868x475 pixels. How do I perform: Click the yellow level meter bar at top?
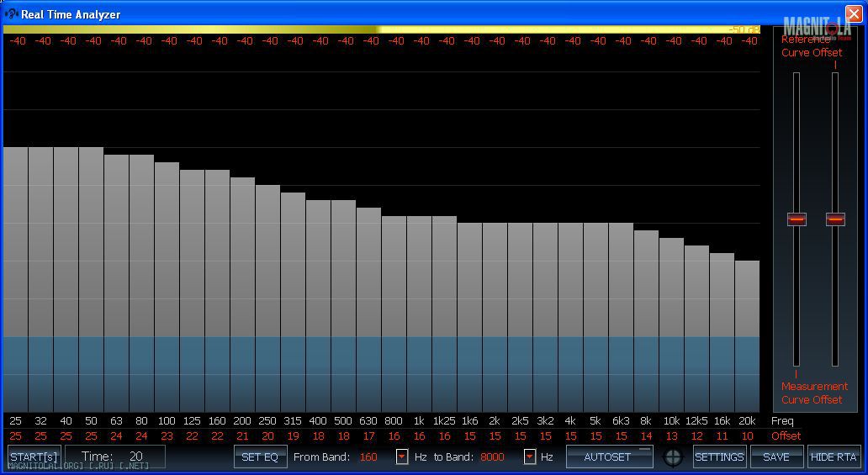coord(381,29)
